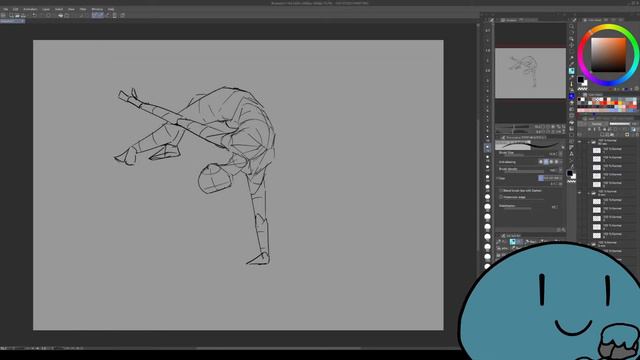Select the blue-highlighted Blend tool icon
The height and width of the screenshot is (360, 640).
[x=571, y=96]
